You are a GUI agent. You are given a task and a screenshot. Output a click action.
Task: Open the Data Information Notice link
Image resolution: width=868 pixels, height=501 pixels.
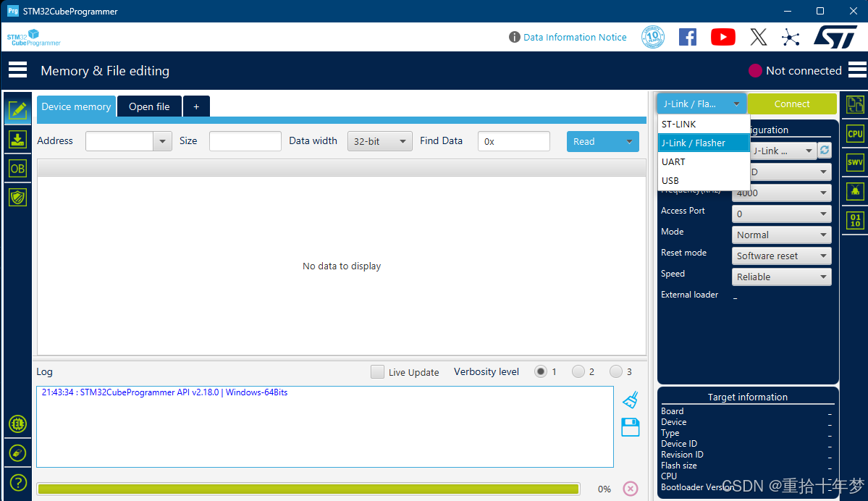coord(575,37)
